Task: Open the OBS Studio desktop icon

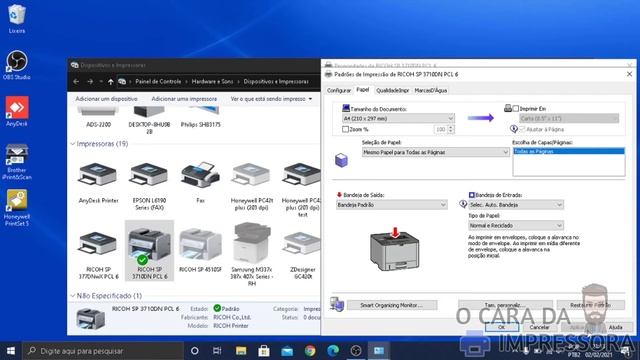Action: click(x=16, y=65)
